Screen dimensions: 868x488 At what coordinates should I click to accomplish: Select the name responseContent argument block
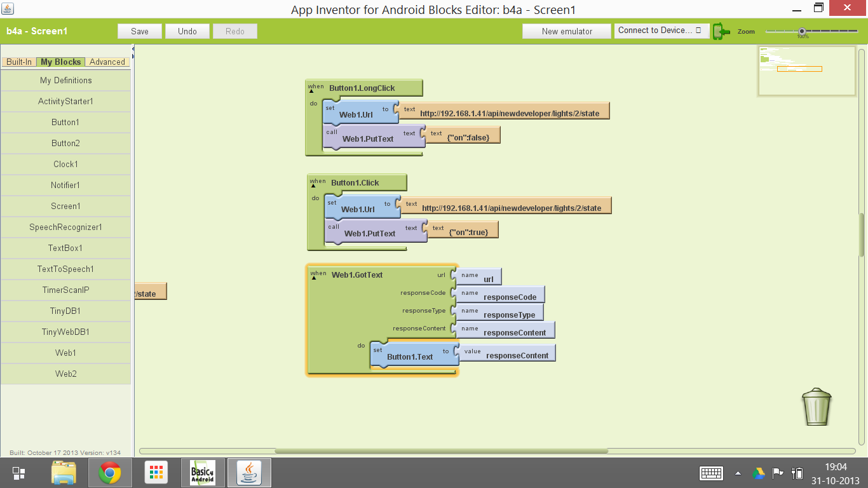coord(506,330)
